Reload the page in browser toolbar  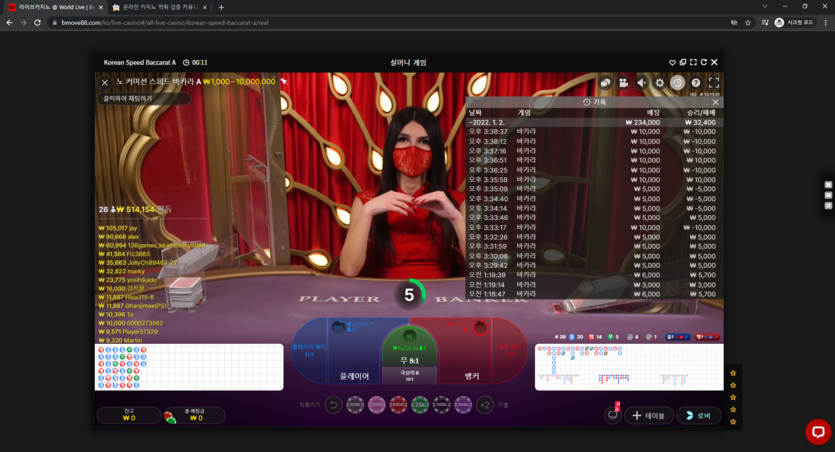tap(37, 22)
